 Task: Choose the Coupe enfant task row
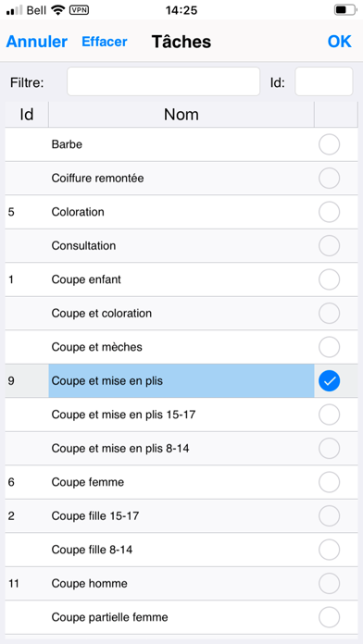point(181,279)
